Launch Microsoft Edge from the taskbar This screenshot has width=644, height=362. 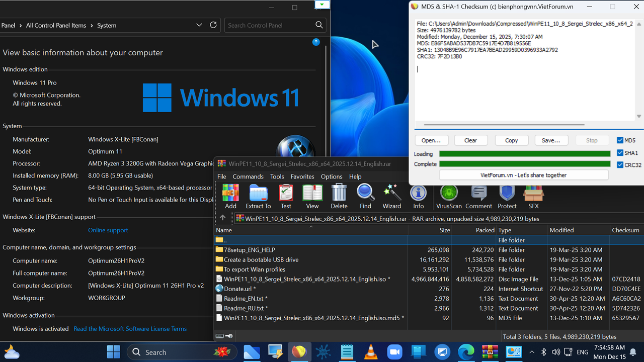[466, 352]
